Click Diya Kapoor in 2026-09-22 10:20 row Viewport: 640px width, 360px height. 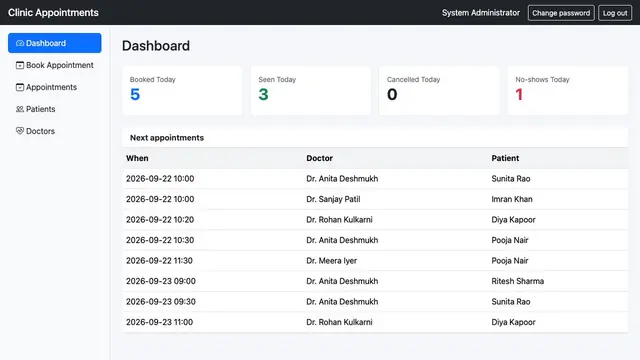click(x=513, y=220)
